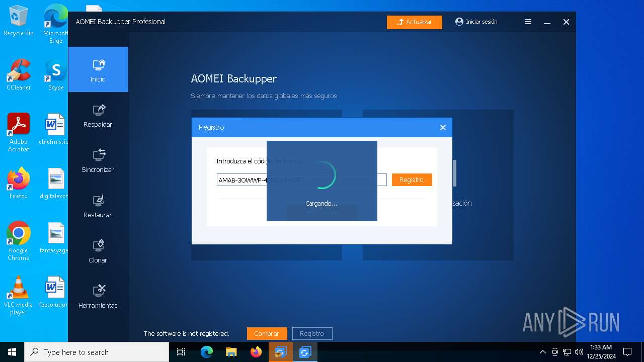Click 'The software is not registered.' text

tap(187, 333)
